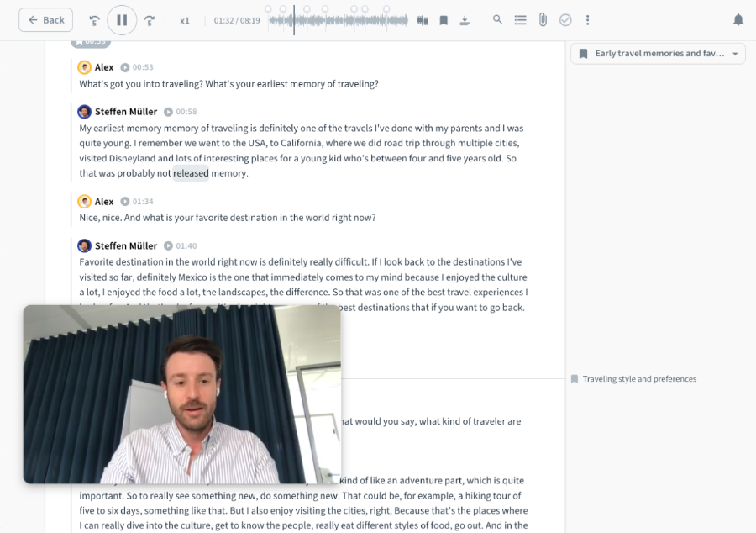Skip forward 5 seconds in recording
756x533 pixels.
(150, 20)
